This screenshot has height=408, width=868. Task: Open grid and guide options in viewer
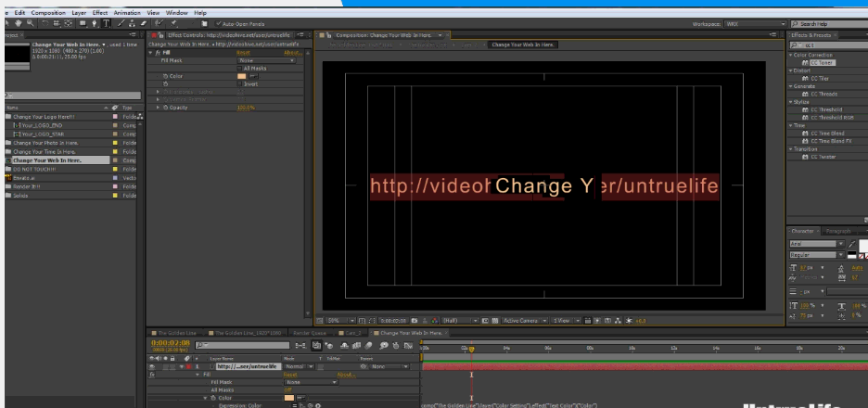[x=362, y=321]
